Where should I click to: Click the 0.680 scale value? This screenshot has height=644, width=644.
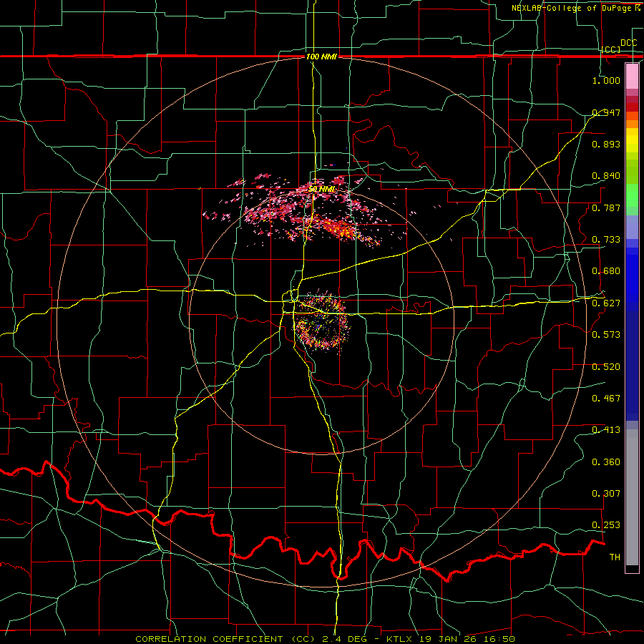pyautogui.click(x=606, y=271)
